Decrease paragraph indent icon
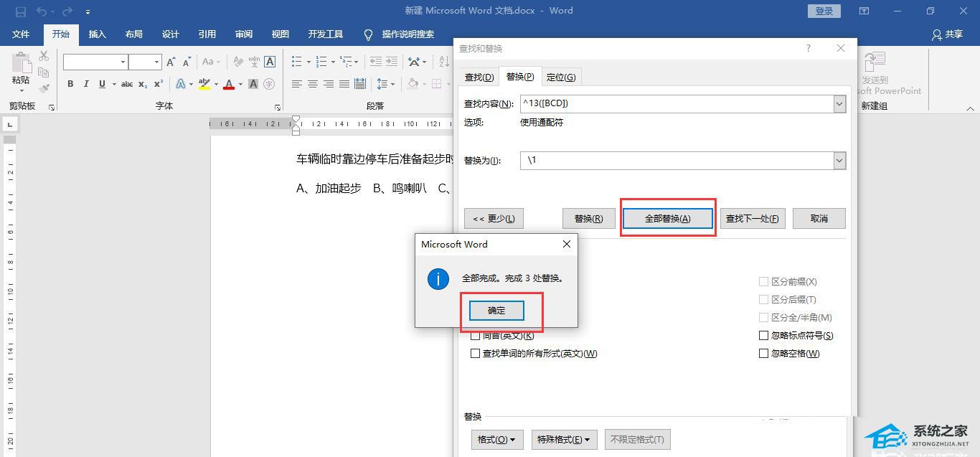This screenshot has width=980, height=457. (375, 62)
